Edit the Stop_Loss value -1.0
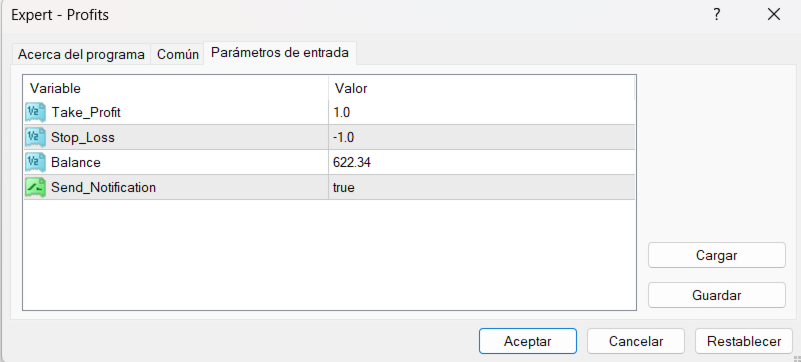This screenshot has width=801, height=362. [482, 137]
